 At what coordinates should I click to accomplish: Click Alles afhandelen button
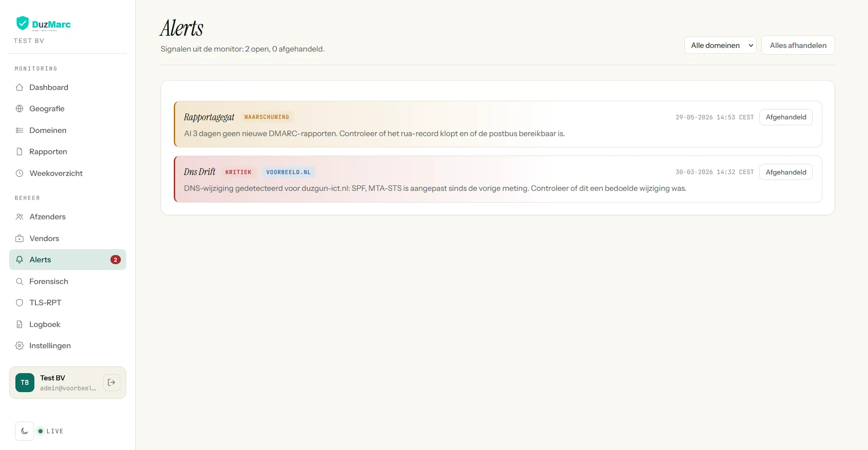click(798, 45)
